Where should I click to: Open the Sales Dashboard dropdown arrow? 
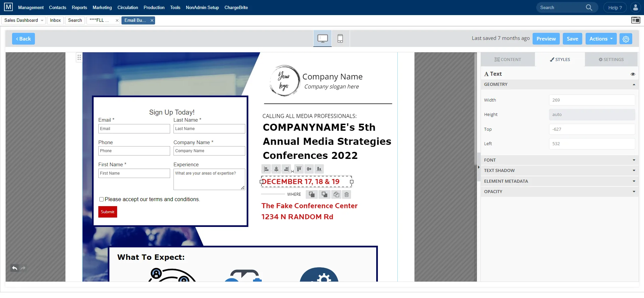pyautogui.click(x=42, y=20)
